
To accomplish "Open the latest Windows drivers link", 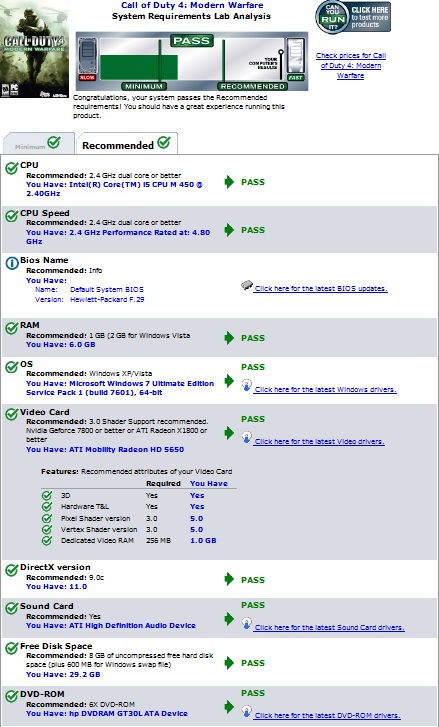I will click(x=325, y=389).
